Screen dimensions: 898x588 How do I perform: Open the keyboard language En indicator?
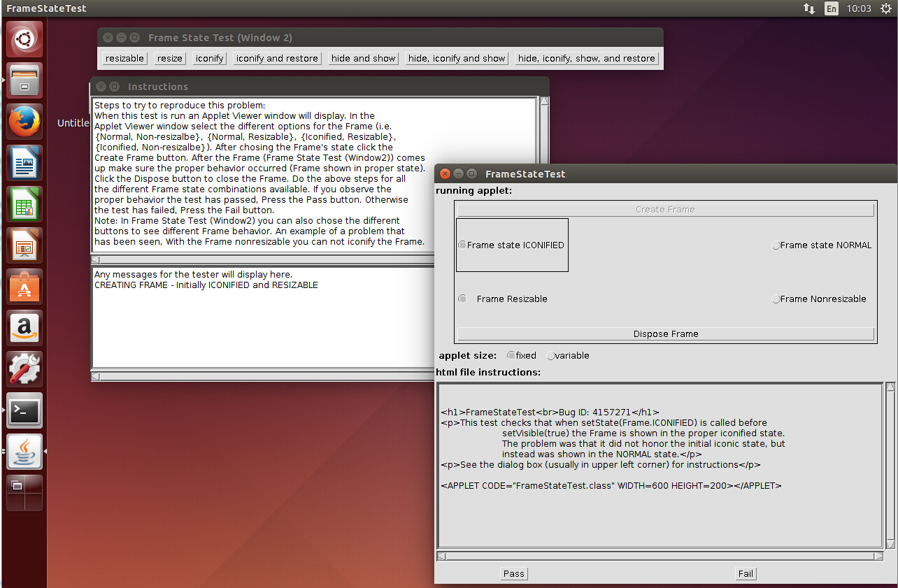coord(831,8)
